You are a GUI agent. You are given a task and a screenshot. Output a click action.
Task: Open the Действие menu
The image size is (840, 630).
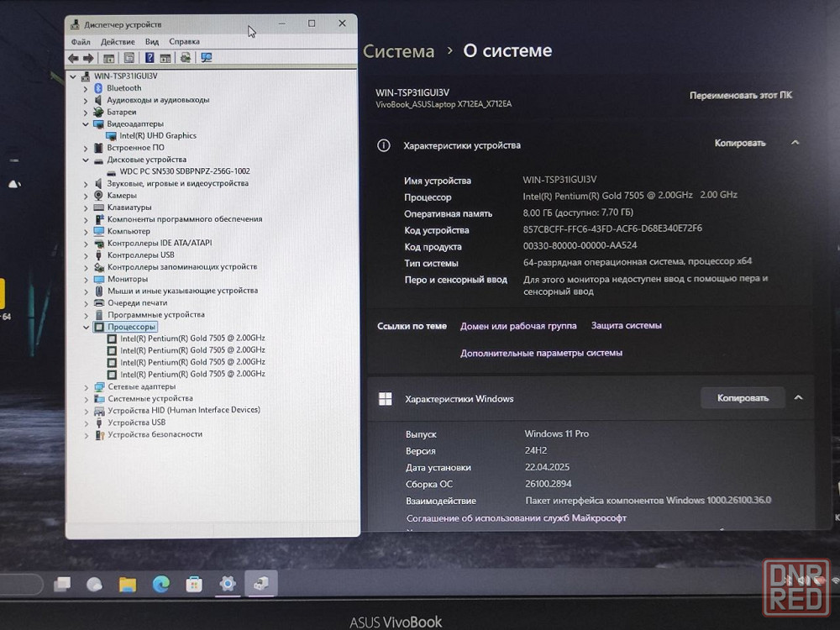point(118,42)
